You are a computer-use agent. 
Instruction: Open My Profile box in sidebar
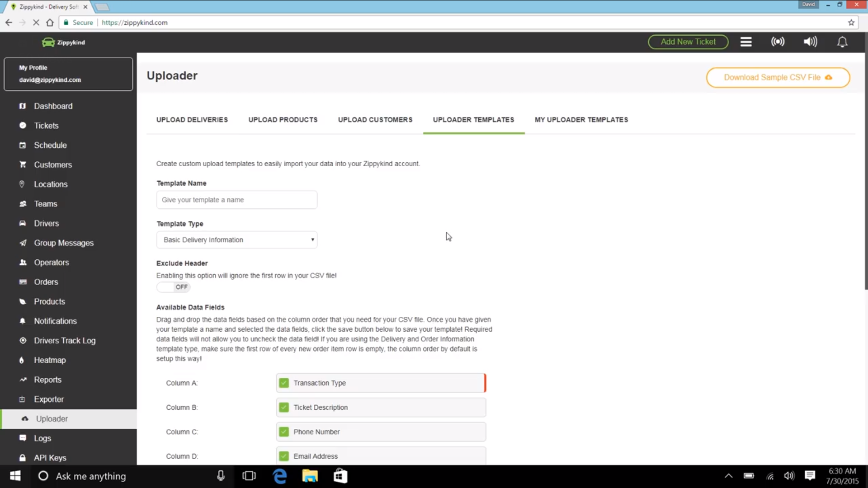point(68,74)
